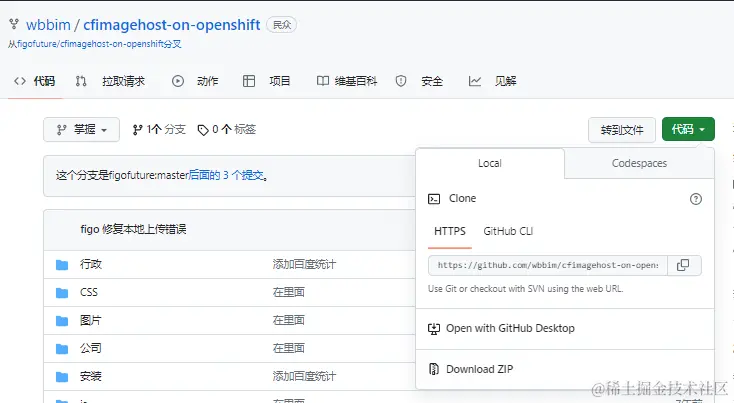Open the 安全 security tab
The width and height of the screenshot is (734, 403).
click(432, 81)
